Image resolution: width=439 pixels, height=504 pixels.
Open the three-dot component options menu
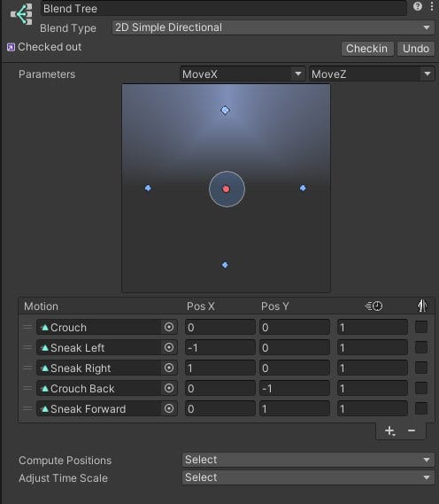tap(432, 6)
